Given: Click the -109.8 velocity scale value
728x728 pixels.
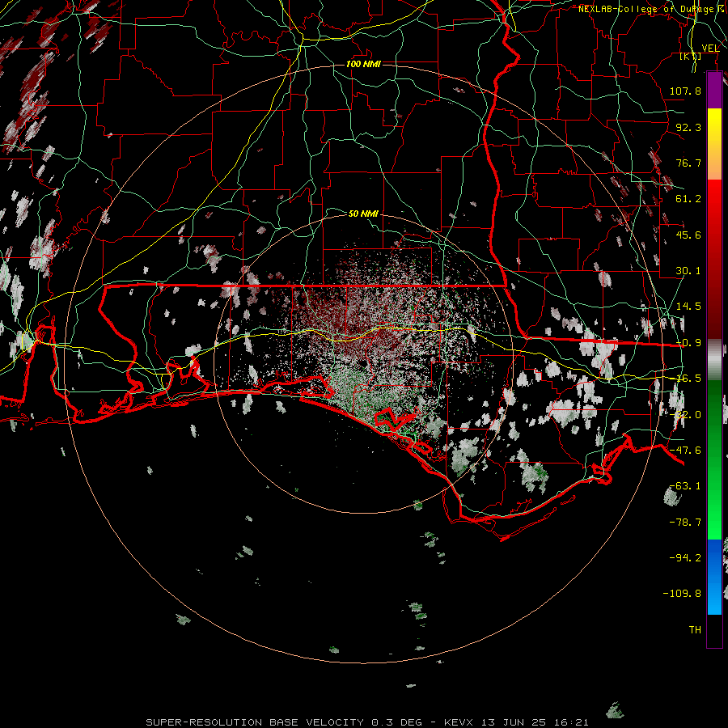Looking at the screenshot, I should (682, 594).
